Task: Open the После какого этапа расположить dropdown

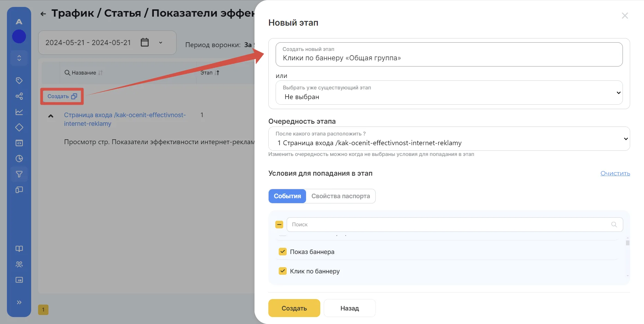Action: pos(449,139)
